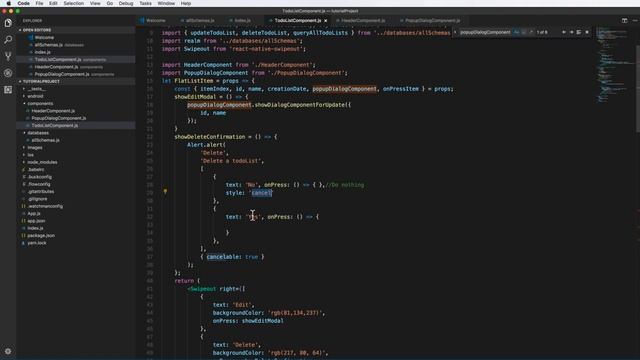Image resolution: width=640 pixels, height=360 pixels.
Task: Open the app.json file
Action: click(x=36, y=221)
